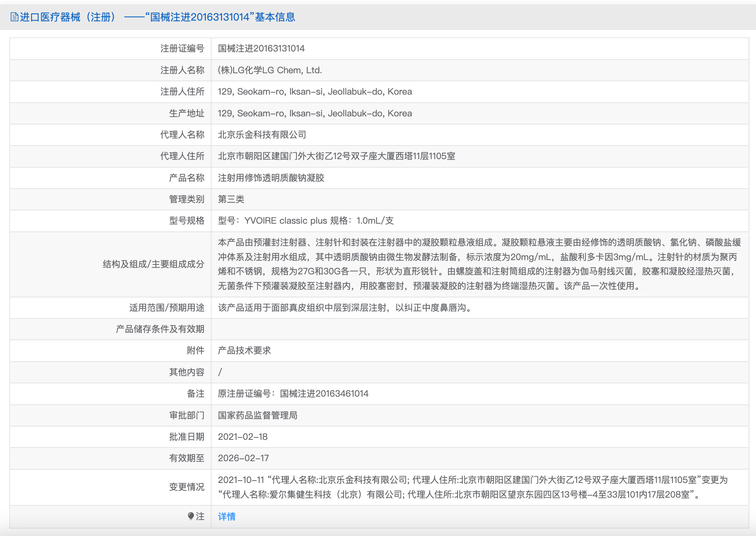Image resolution: width=756 pixels, height=536 pixels.
Task: Select original registration number 国械注进20163461014
Action: [324, 393]
